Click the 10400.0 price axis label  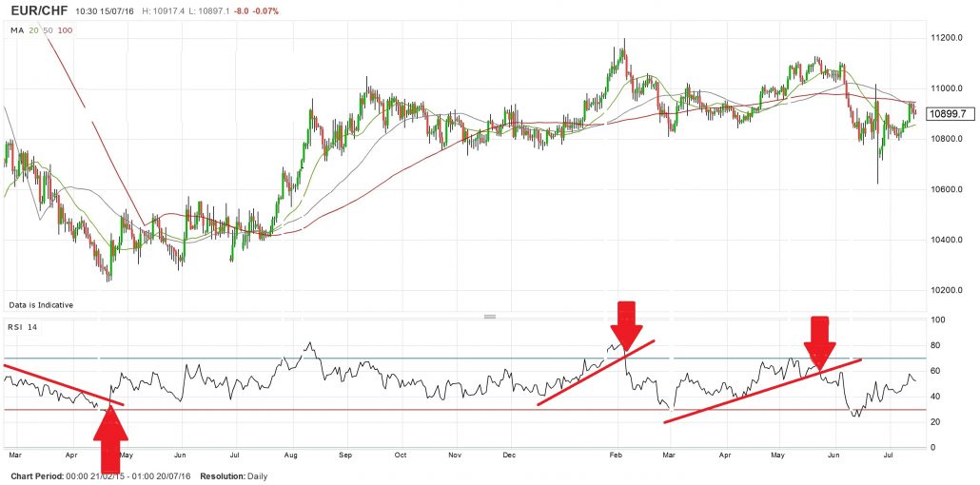pyautogui.click(x=947, y=240)
